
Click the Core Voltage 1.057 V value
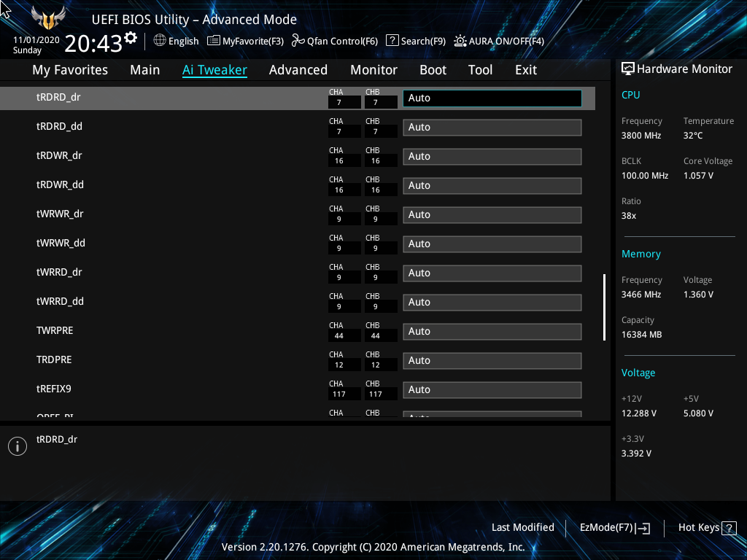pos(698,176)
